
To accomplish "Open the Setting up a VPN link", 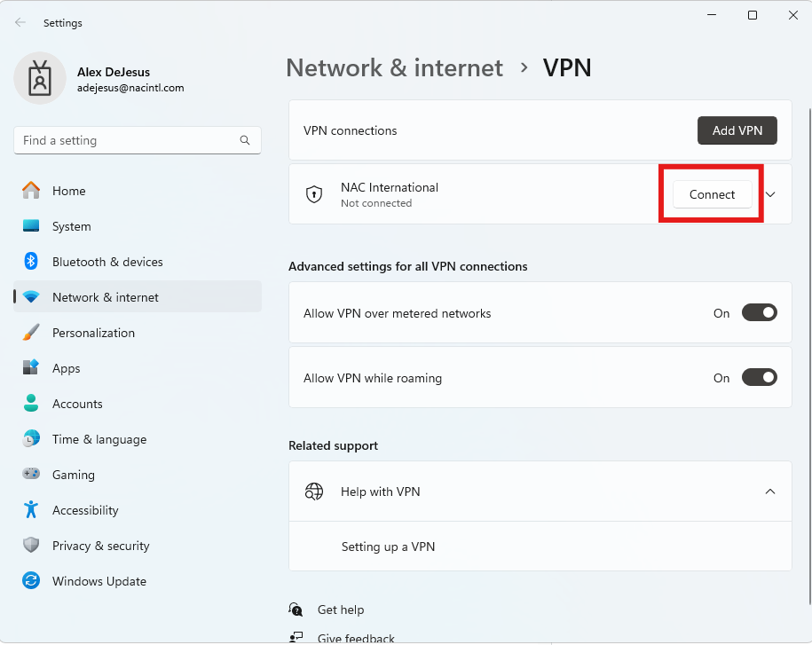I will [x=388, y=547].
